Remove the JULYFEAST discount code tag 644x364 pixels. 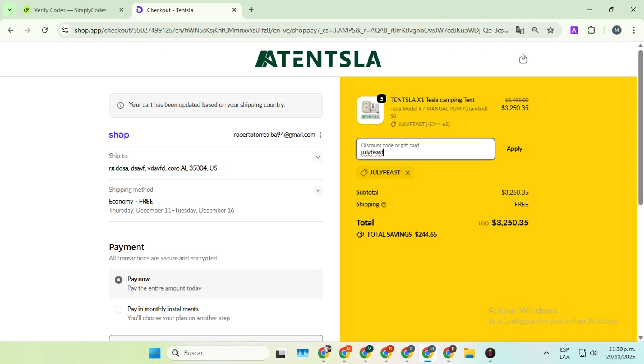(407, 173)
